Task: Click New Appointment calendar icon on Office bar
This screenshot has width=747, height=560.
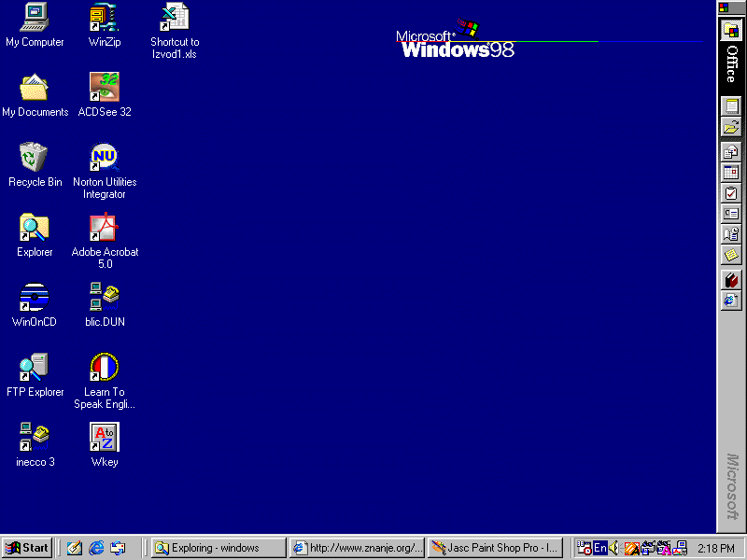Action: [x=731, y=173]
